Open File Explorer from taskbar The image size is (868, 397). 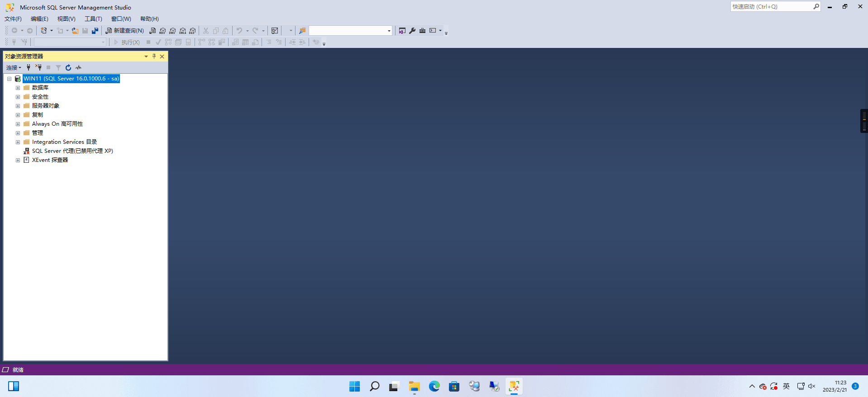(414, 386)
